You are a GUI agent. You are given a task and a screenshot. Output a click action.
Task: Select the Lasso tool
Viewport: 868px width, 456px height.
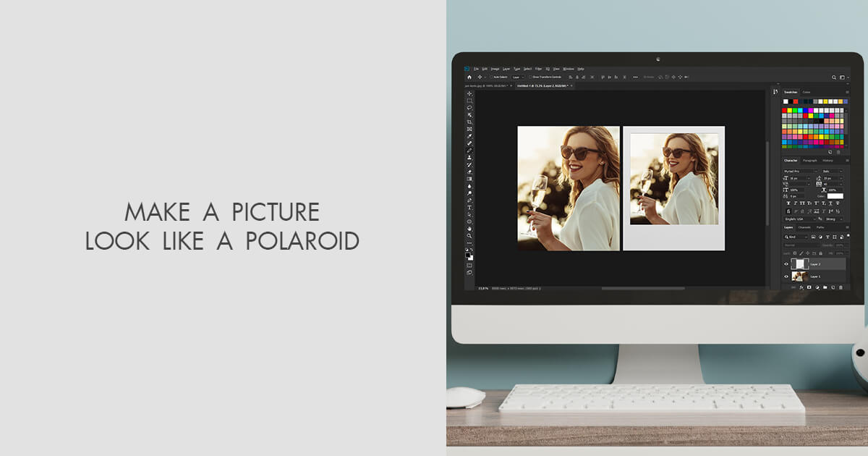pyautogui.click(x=468, y=106)
